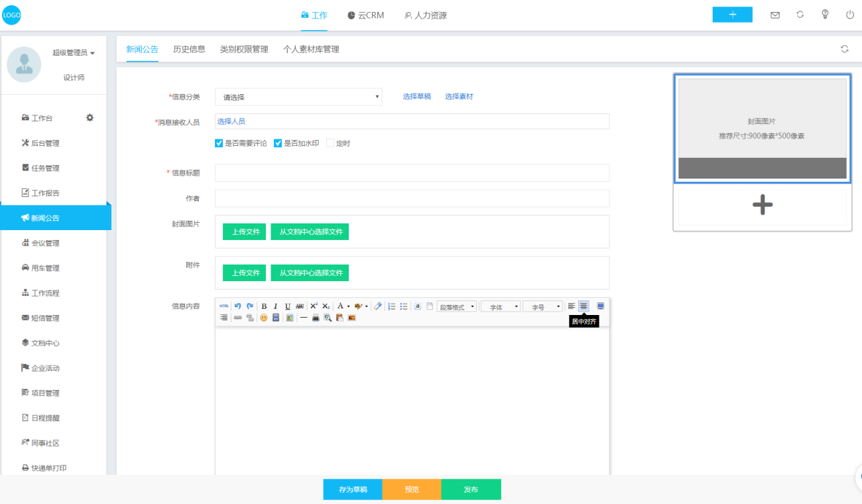This screenshot has width=862, height=504.
Task: Click the lightbulb icon in header
Action: tap(826, 15)
